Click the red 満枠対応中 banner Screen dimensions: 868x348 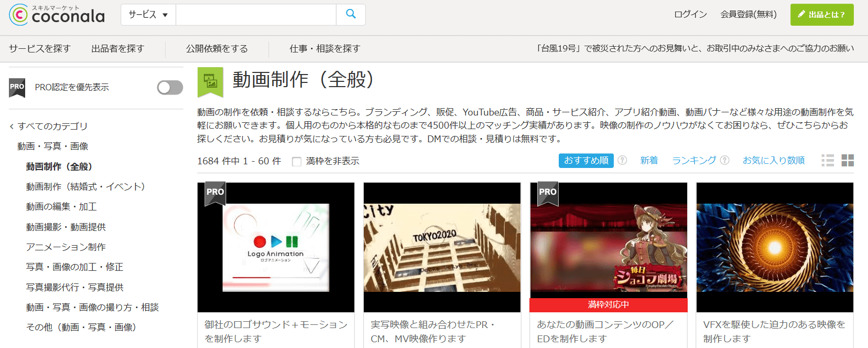point(609,305)
